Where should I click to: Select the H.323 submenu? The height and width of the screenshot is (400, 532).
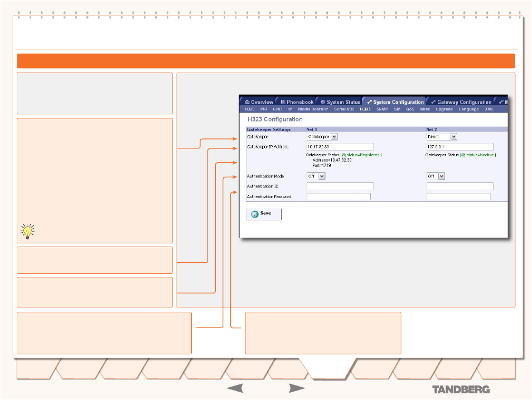click(365, 109)
